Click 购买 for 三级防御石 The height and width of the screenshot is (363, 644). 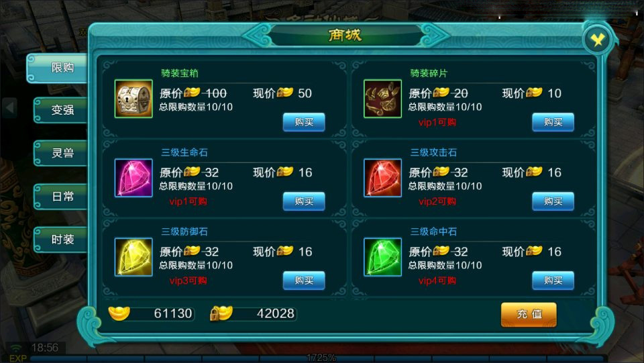click(x=304, y=280)
